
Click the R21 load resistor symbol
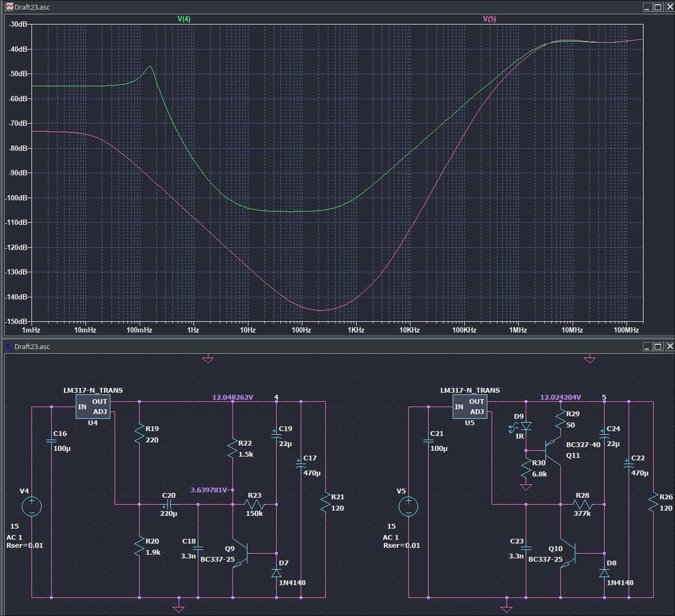(x=325, y=502)
